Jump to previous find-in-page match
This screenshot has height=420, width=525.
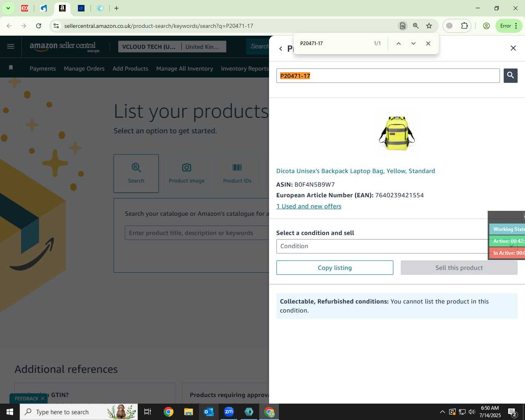398,43
